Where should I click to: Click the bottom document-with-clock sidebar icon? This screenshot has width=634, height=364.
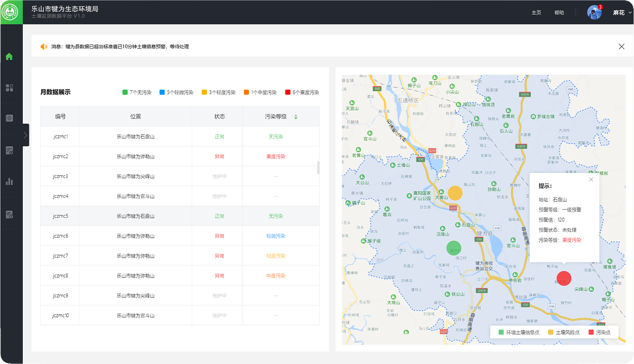pos(9,215)
